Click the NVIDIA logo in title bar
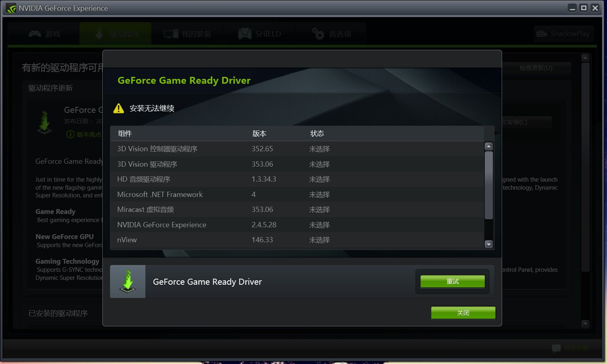This screenshot has height=364, width=607. tap(11, 8)
